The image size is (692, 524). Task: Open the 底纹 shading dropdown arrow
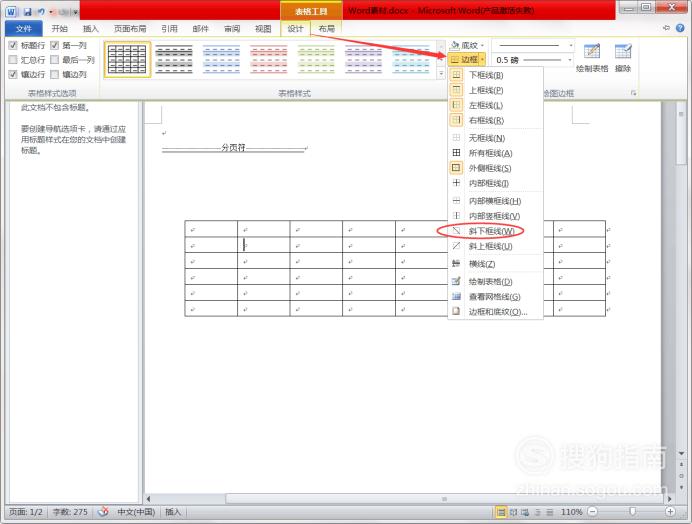point(482,45)
